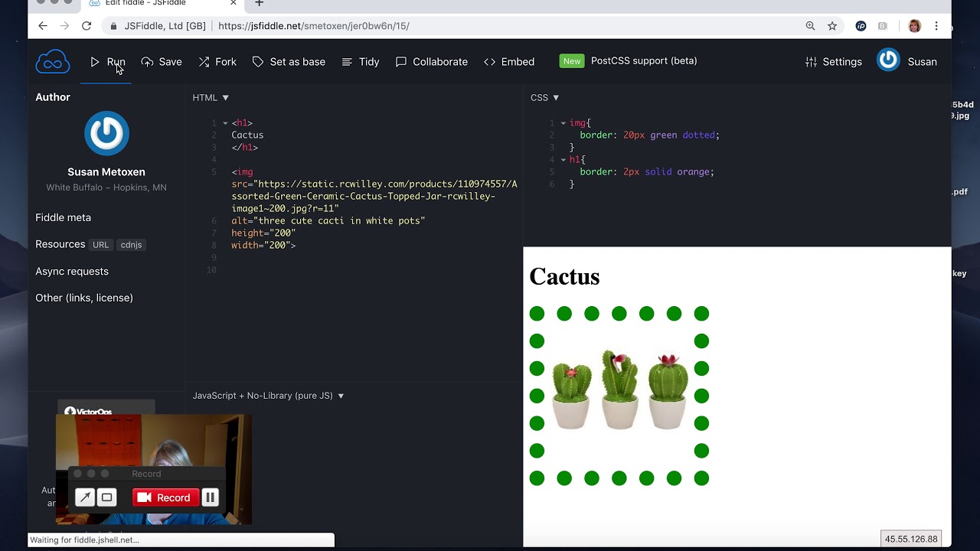Open the Susan user menu
This screenshot has width=980, height=551.
pos(922,62)
